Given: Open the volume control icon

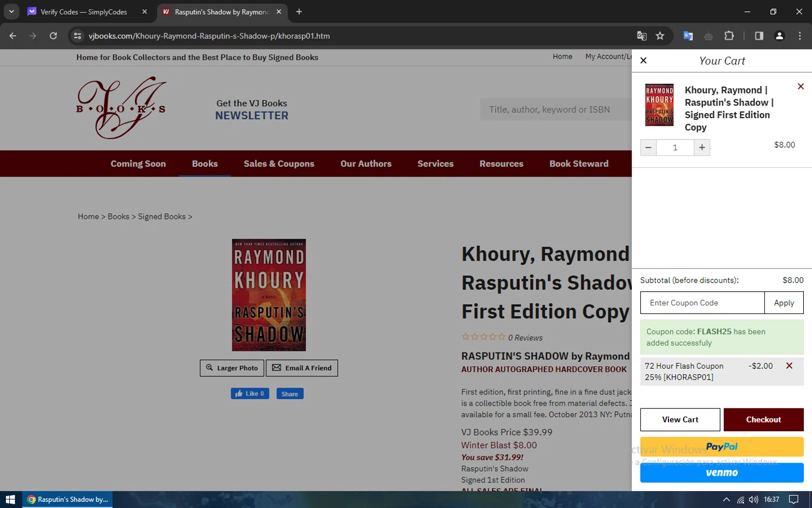Looking at the screenshot, I should (754, 499).
